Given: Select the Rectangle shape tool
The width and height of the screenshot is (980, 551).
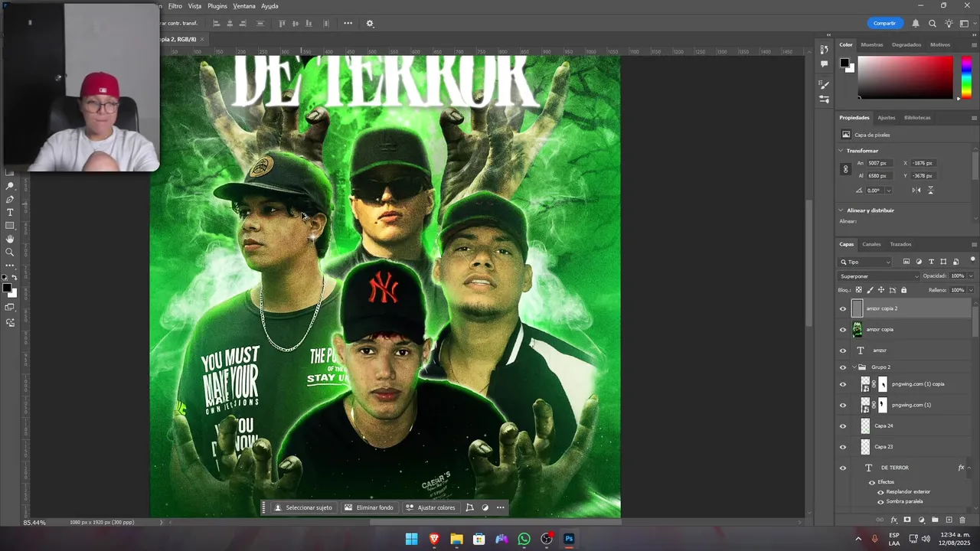Looking at the screenshot, I should point(10,226).
